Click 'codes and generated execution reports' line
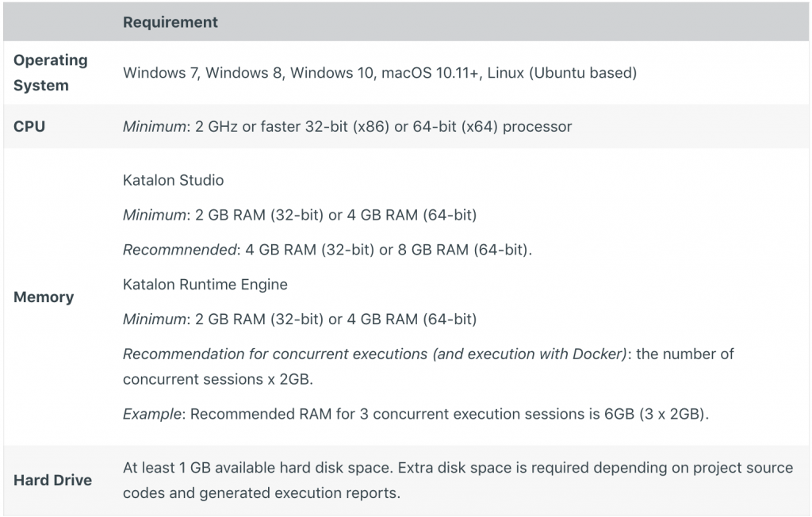The height and width of the screenshot is (517, 812). tap(262, 492)
